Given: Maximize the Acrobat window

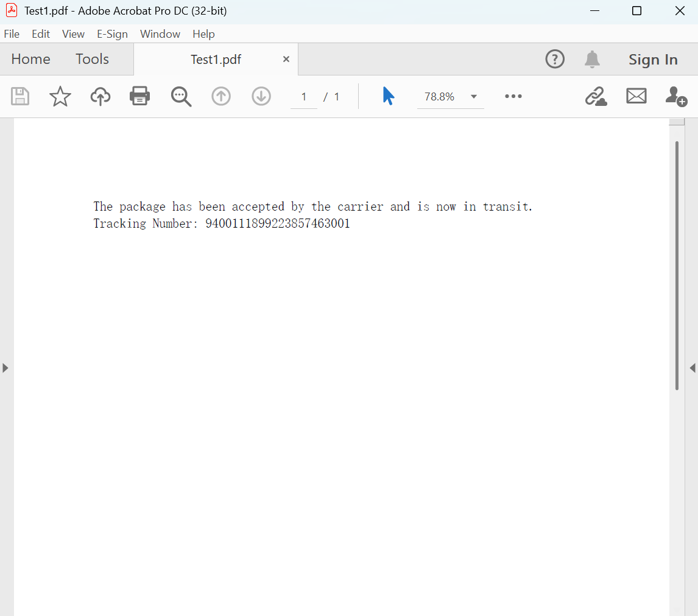Looking at the screenshot, I should coord(636,11).
